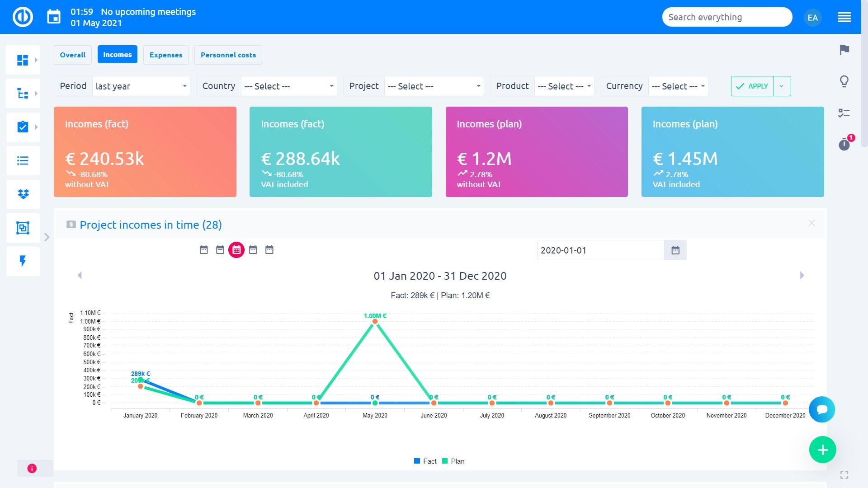
Task: Click the flag icon in right panel
Action: tap(844, 50)
